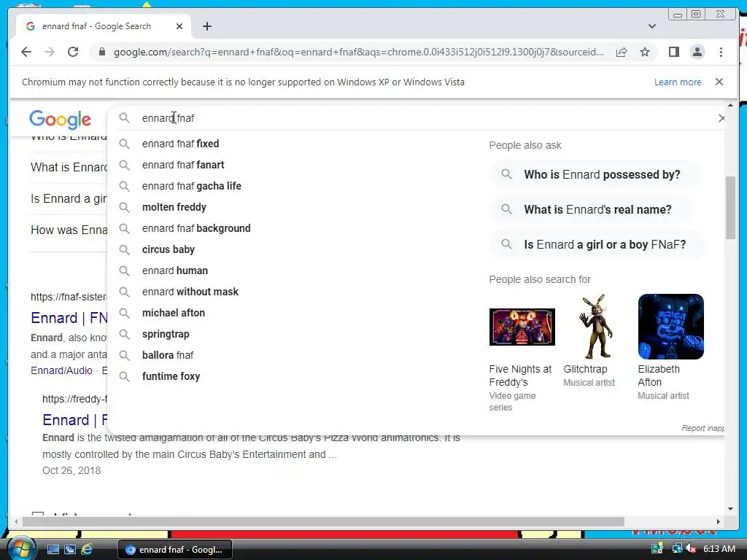Launch Internet Explorer from quick launch
The height and width of the screenshot is (560, 747).
[x=87, y=550]
